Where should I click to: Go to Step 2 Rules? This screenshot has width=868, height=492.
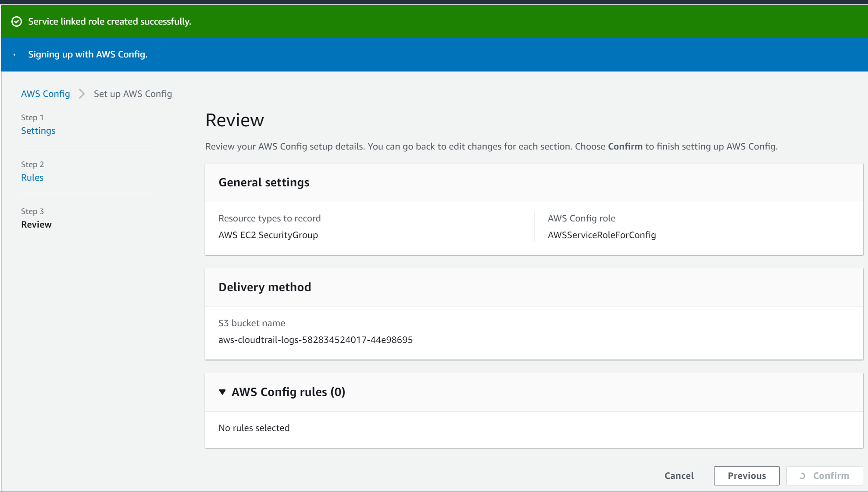(32, 178)
